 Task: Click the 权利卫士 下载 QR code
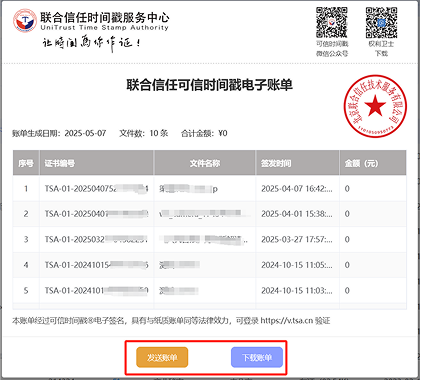coord(381,22)
